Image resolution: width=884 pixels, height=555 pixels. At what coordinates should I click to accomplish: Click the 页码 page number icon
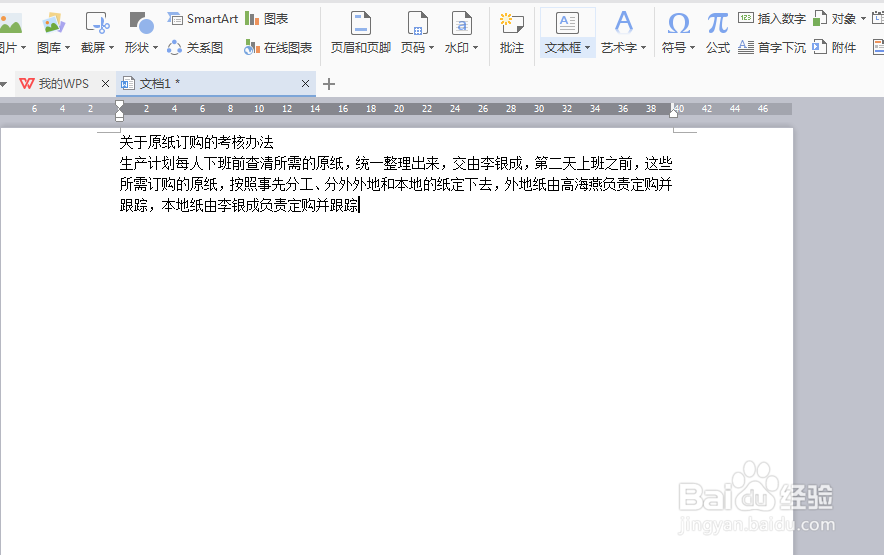click(x=418, y=24)
